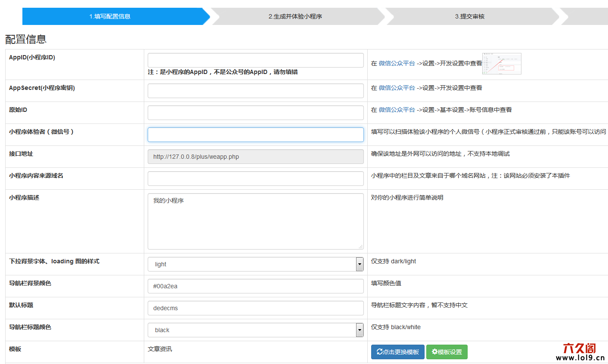Click the 文章资讯 template name text
Screen dimensions: 608x364
coord(160,349)
